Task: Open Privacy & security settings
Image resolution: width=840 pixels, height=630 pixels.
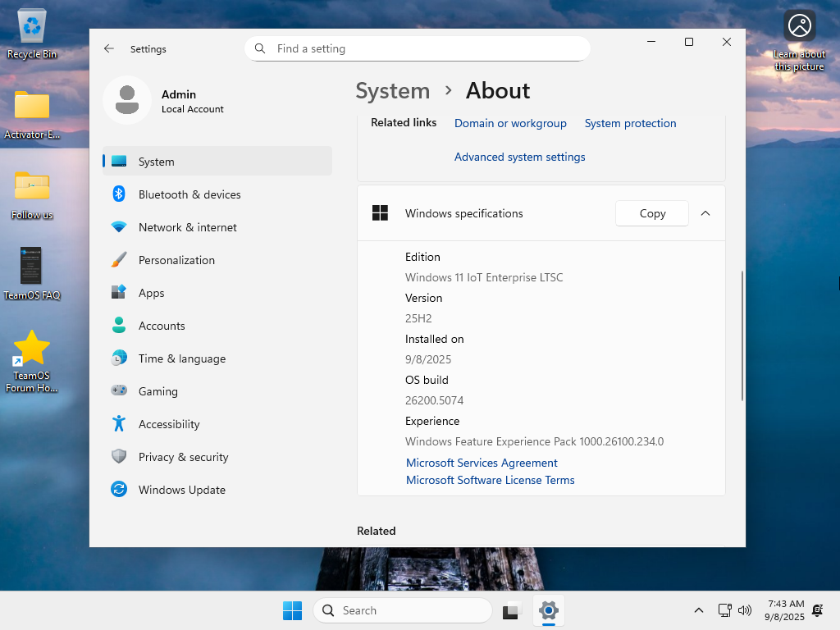Action: [217, 457]
